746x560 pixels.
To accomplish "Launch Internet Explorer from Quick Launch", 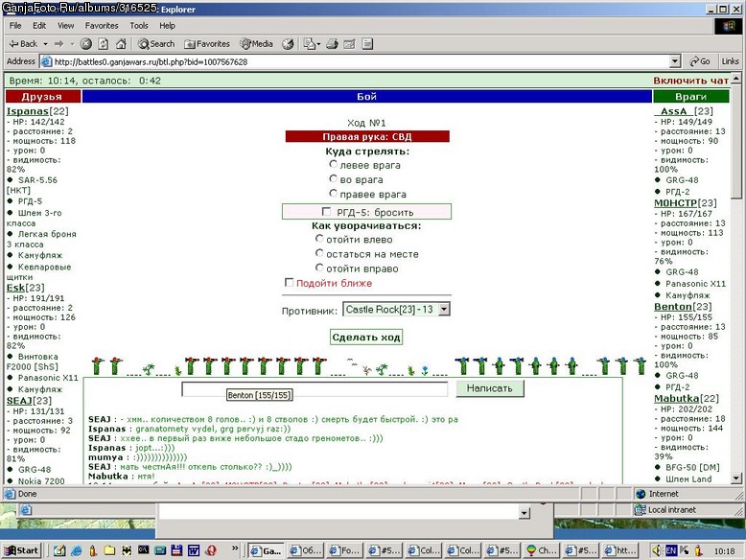I will pos(76,550).
